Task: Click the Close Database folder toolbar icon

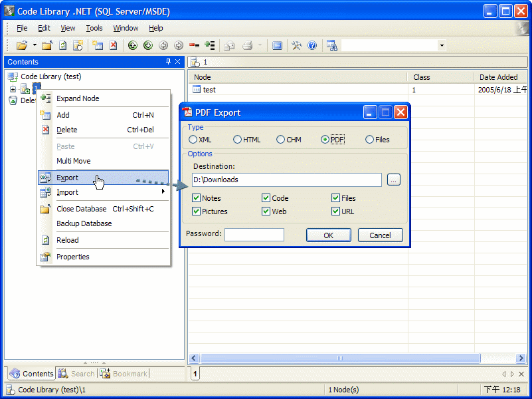Action: pyautogui.click(x=46, y=45)
